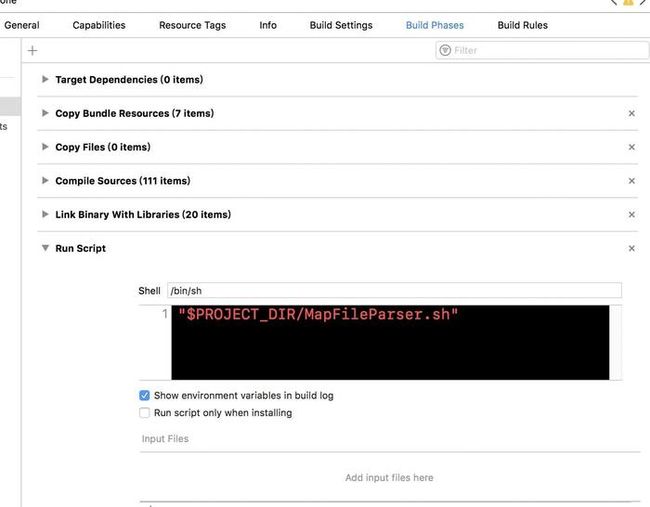Open the Build Settings tab
The image size is (650, 507).
coord(341,25)
